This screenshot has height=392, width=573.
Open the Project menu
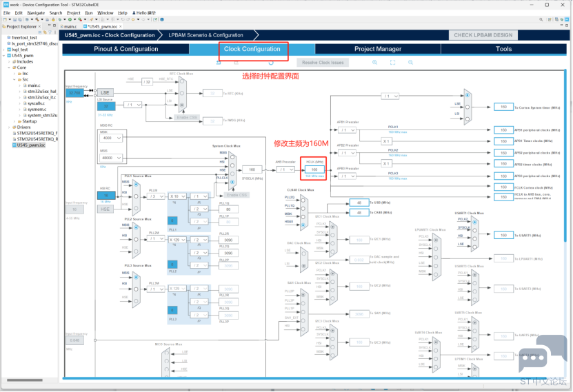click(x=74, y=13)
